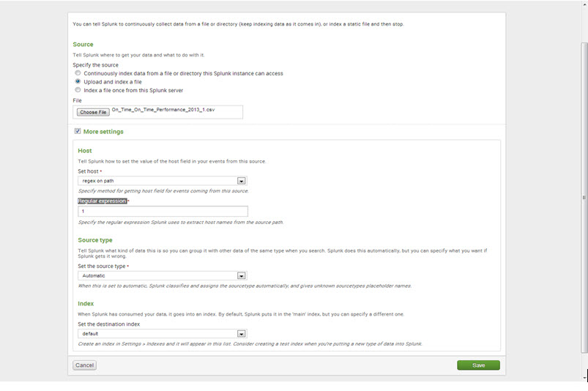Click the Cancel button
588x391 pixels.
84,365
